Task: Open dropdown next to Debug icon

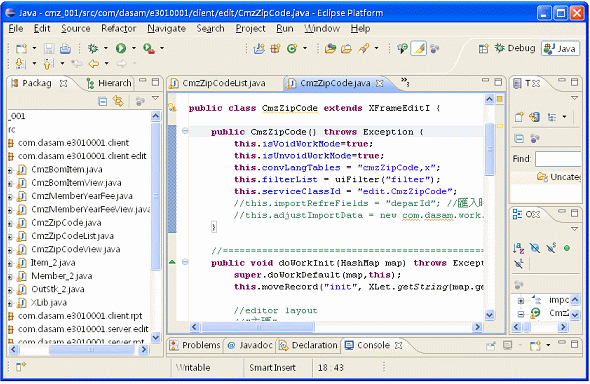Action: pyautogui.click(x=106, y=48)
